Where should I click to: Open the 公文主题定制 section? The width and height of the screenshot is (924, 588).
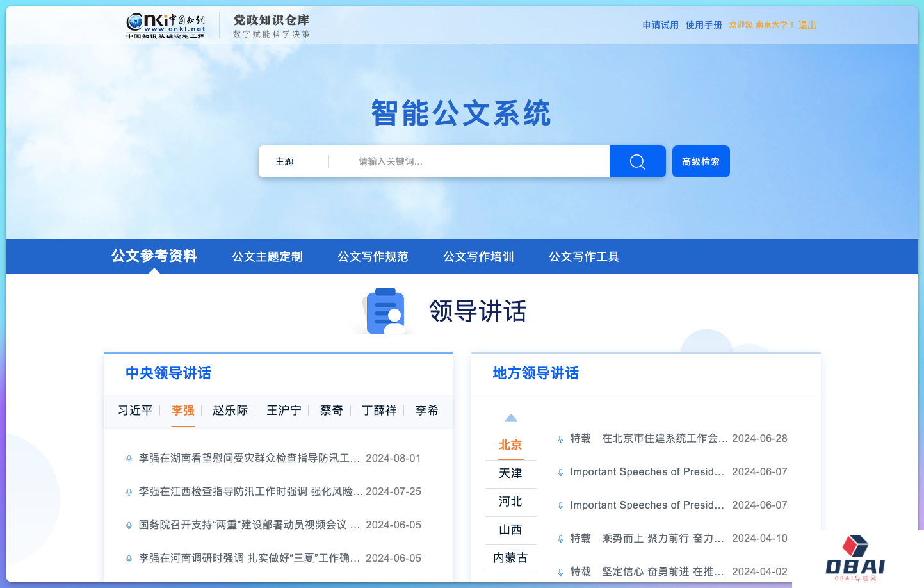[266, 256]
